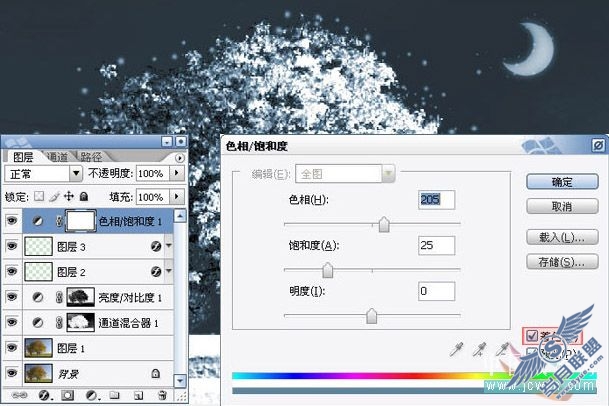This screenshot has height=406, width=609.
Task: Switch to the 路径 tab
Action: 91,157
